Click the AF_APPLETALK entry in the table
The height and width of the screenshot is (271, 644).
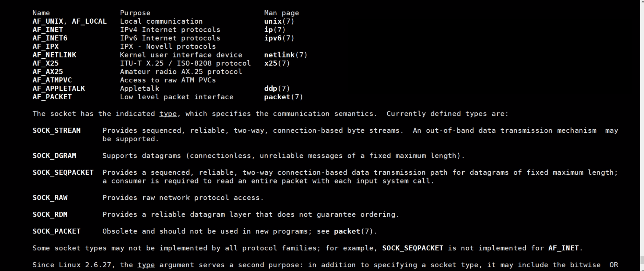pos(59,88)
